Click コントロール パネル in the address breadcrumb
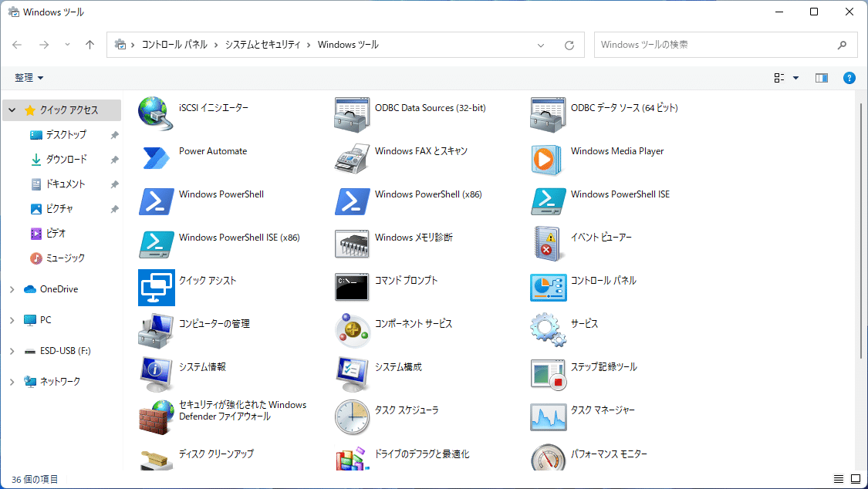 (x=174, y=45)
